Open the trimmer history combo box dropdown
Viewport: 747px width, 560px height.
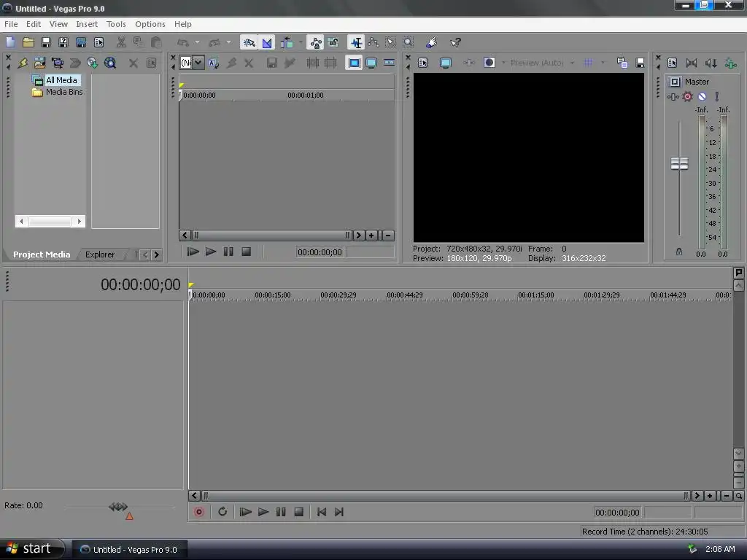(x=198, y=63)
